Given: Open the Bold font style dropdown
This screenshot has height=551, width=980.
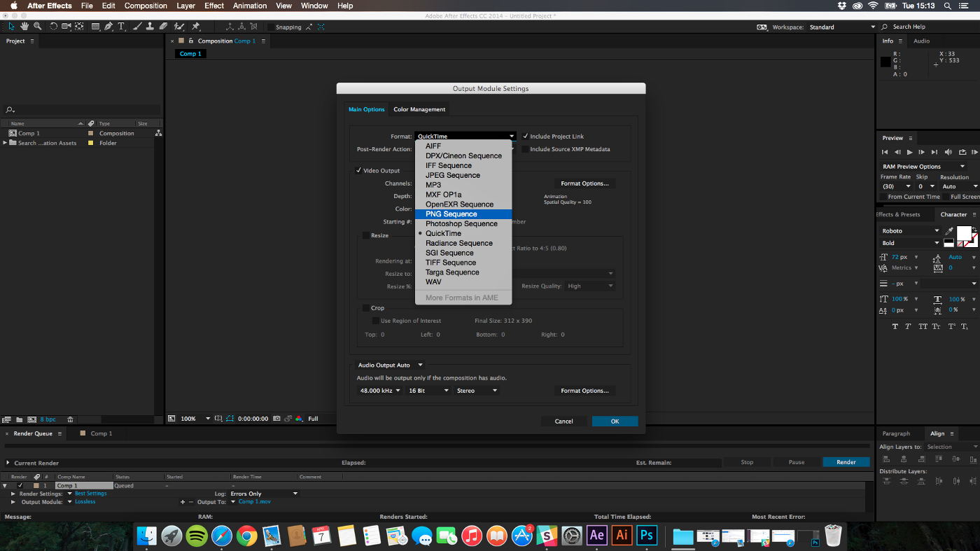Looking at the screenshot, I should coord(910,243).
